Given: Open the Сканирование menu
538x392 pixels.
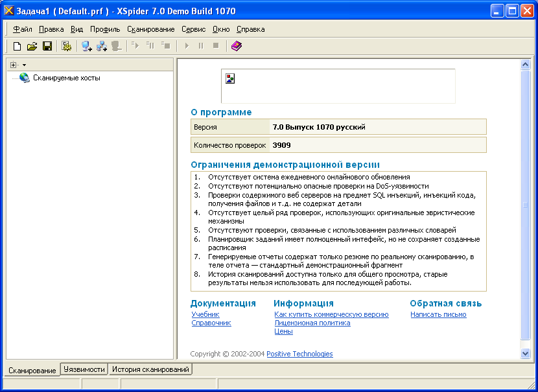Looking at the screenshot, I should tap(151, 29).
